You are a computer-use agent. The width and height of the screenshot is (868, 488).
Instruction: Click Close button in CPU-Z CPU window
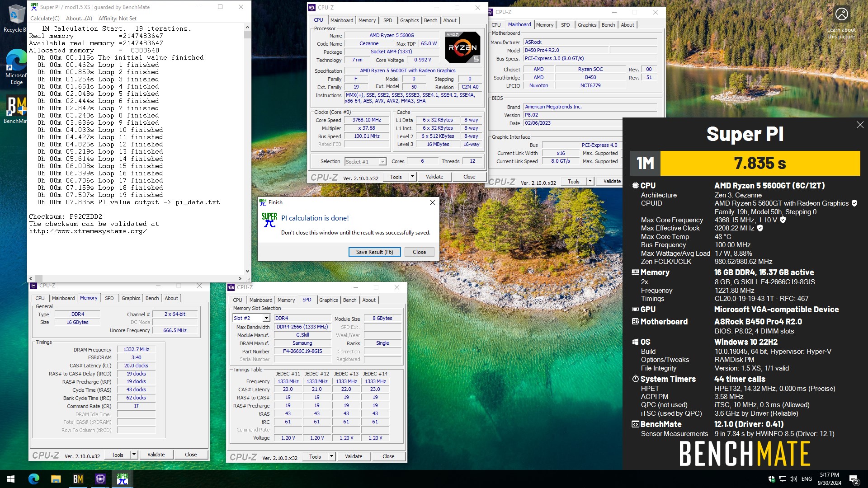point(469,177)
